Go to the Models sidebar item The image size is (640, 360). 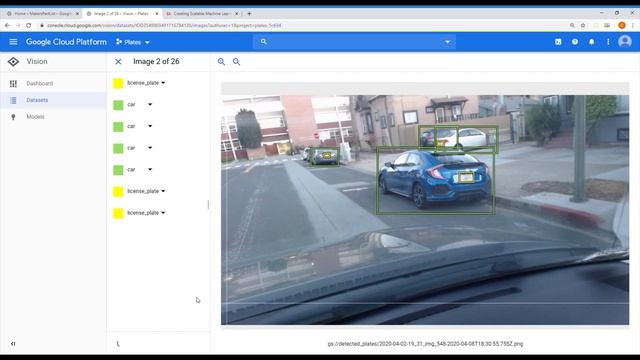(x=53, y=117)
